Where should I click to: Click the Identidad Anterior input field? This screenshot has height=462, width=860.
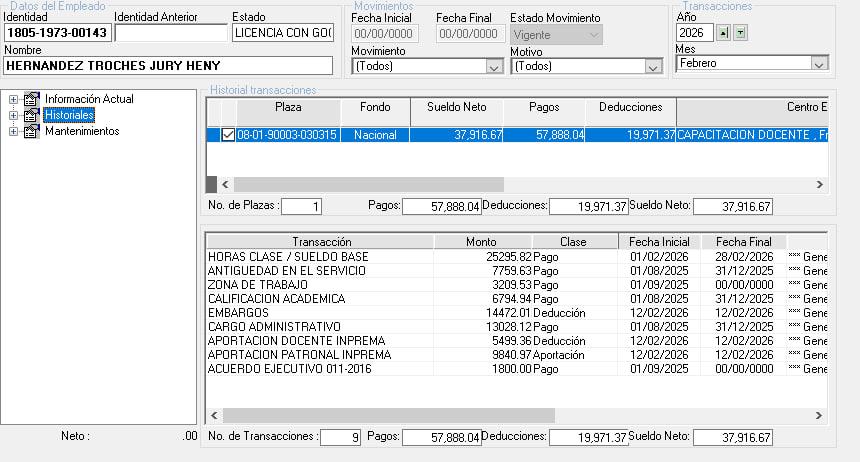coord(171,33)
